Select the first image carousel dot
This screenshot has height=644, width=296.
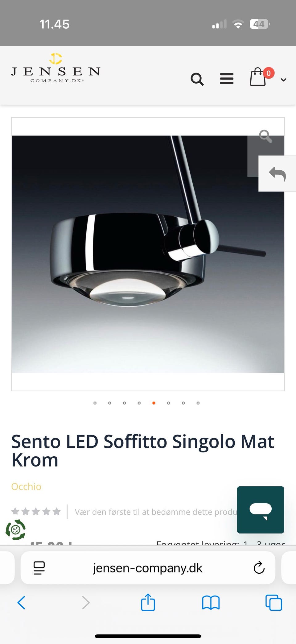click(x=95, y=403)
